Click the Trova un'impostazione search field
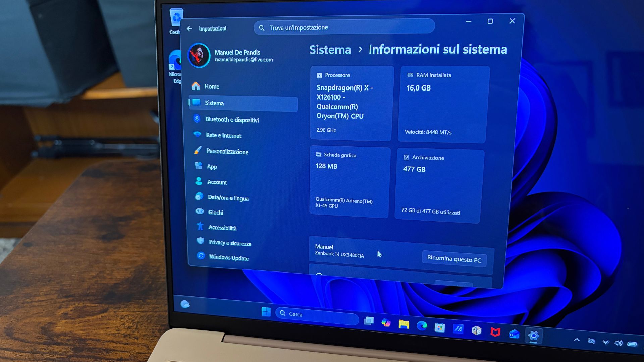 [344, 27]
